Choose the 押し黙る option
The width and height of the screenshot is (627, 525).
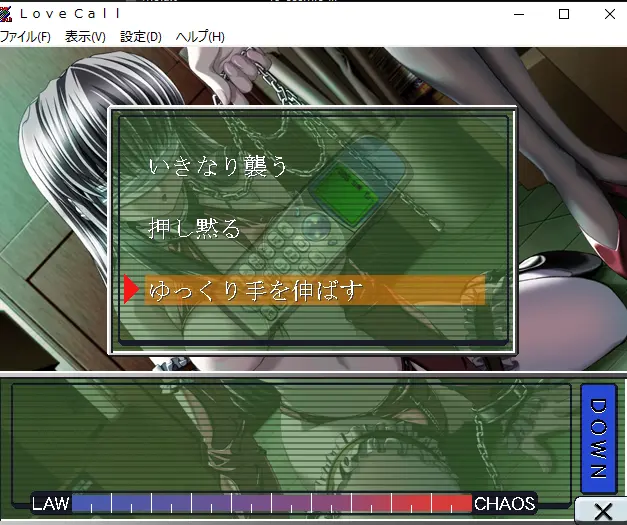(195, 228)
